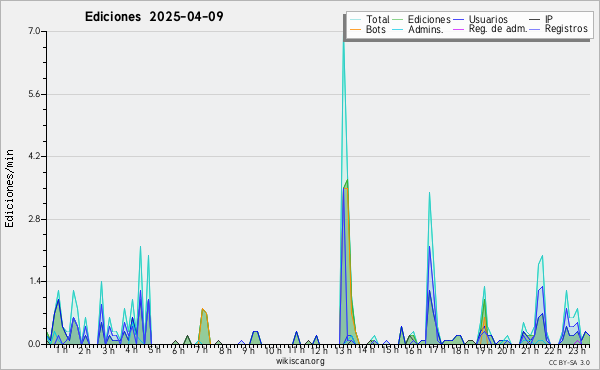Image resolution: width=600 pixels, height=370 pixels.
Task: Click the '1 h' x-axis label
Action: tap(62, 350)
